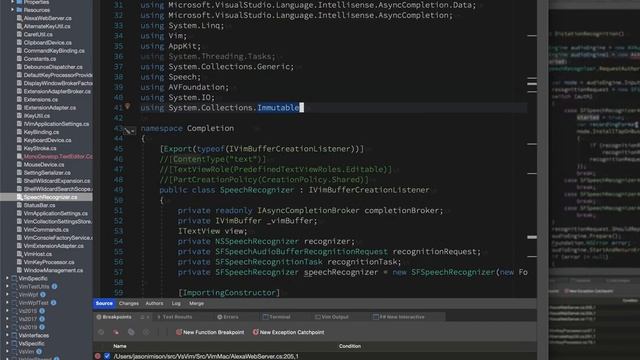Switch to the Log tab

click(176, 303)
